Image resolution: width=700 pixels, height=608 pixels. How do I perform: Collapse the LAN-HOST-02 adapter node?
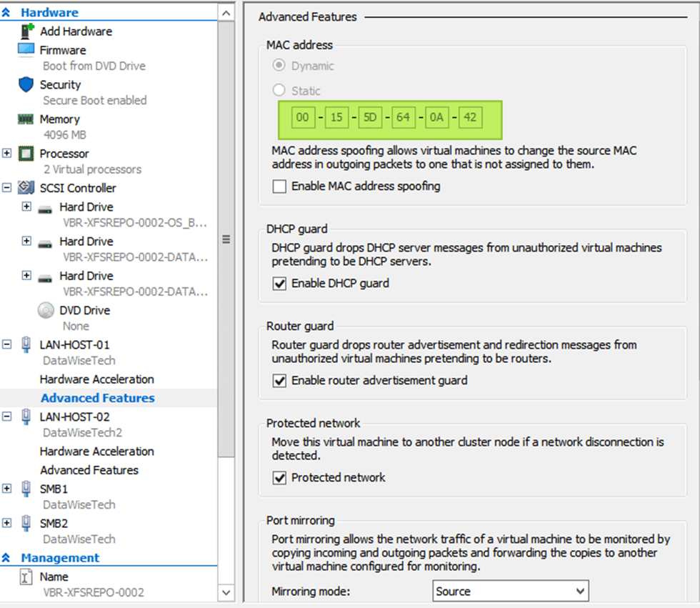[6, 417]
